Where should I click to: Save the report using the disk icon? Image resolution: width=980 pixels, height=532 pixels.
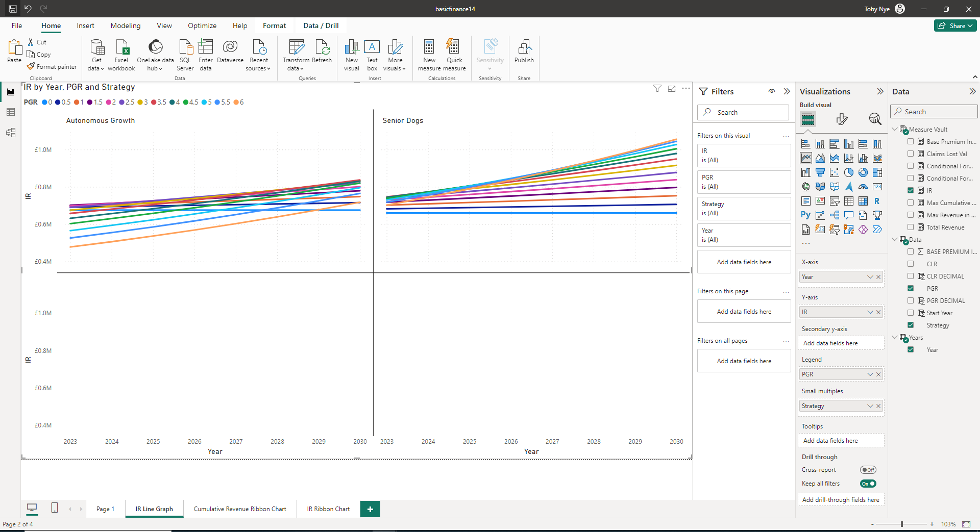pos(13,9)
